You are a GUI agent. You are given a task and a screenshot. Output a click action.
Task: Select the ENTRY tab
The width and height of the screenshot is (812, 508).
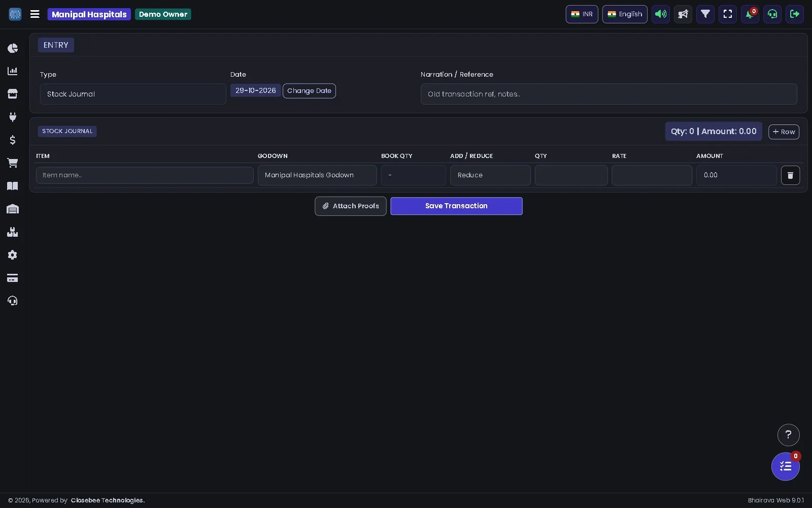tap(56, 45)
